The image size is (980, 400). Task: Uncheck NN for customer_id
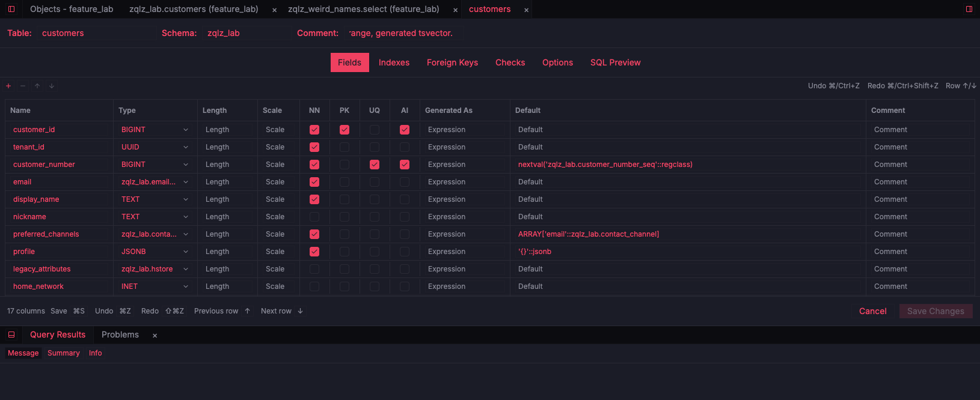point(314,130)
